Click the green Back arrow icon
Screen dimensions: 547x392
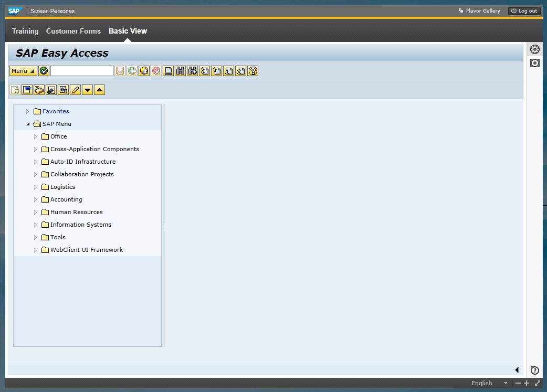tap(132, 71)
